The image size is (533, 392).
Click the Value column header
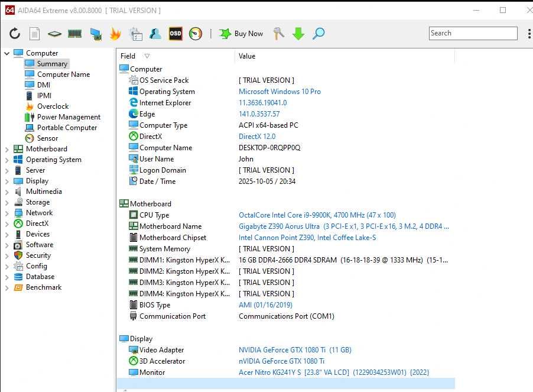344,56
